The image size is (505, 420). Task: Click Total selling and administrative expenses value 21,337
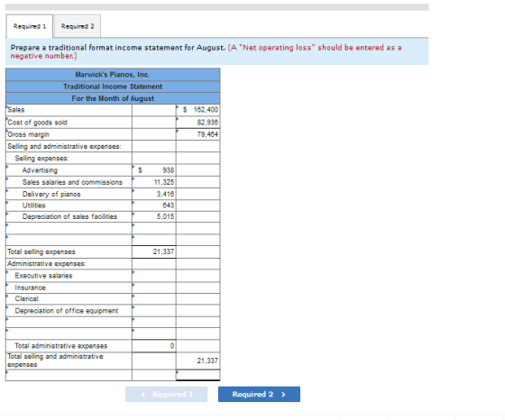point(198,361)
